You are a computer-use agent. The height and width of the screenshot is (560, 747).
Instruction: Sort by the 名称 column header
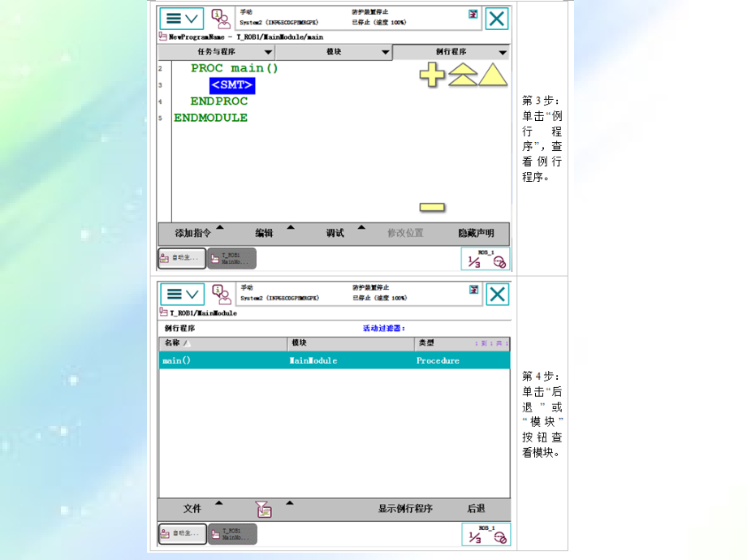[x=222, y=343]
